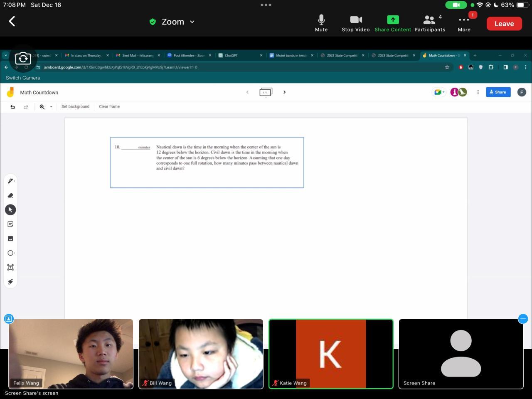Add a sticky note in Jamboard
The width and height of the screenshot is (532, 399).
(x=10, y=224)
